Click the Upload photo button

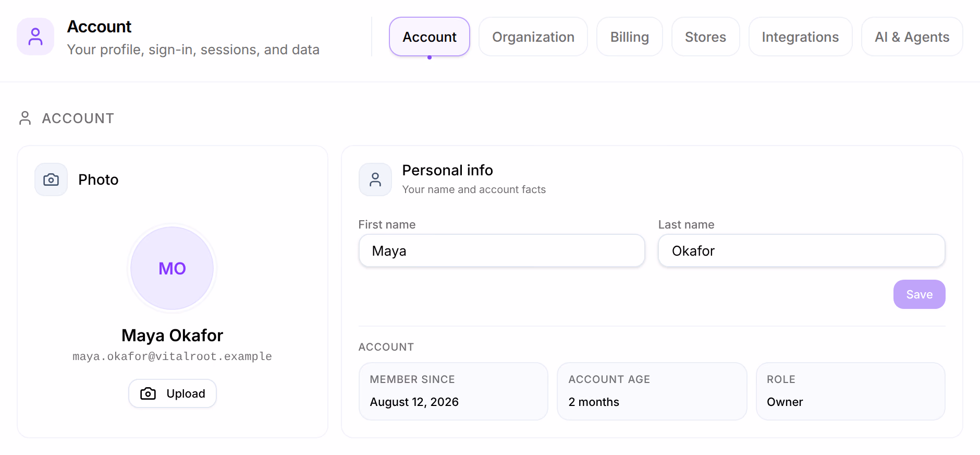(173, 393)
